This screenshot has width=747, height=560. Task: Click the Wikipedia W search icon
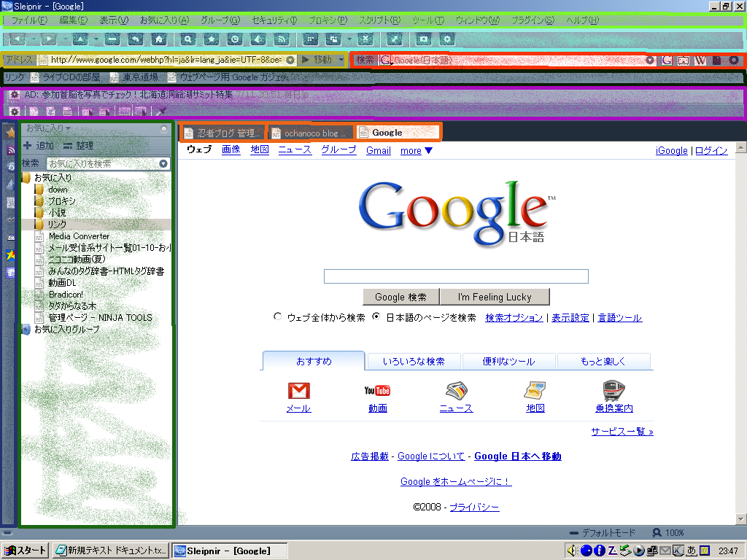[700, 60]
